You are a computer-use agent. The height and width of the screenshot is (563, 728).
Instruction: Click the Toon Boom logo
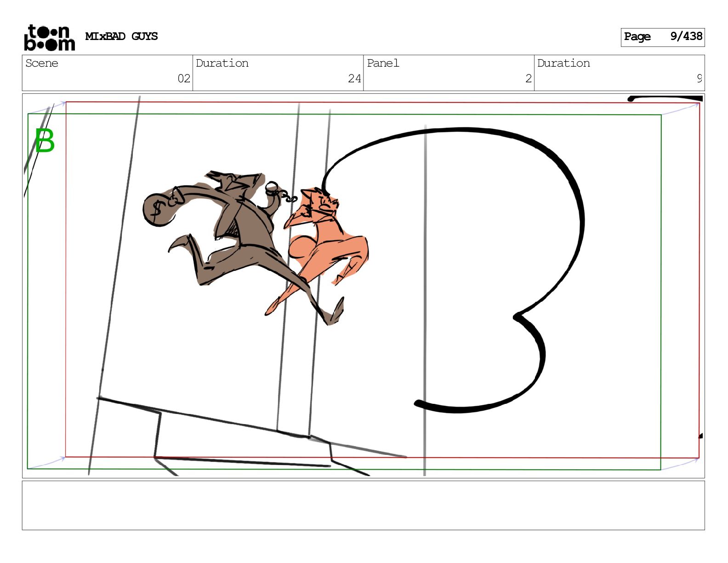(x=50, y=37)
